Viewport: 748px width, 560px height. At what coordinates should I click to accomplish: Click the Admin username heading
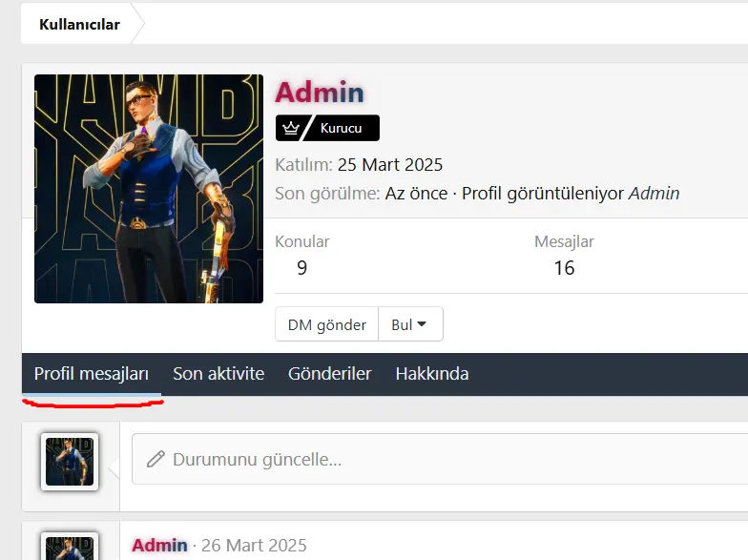point(320,92)
